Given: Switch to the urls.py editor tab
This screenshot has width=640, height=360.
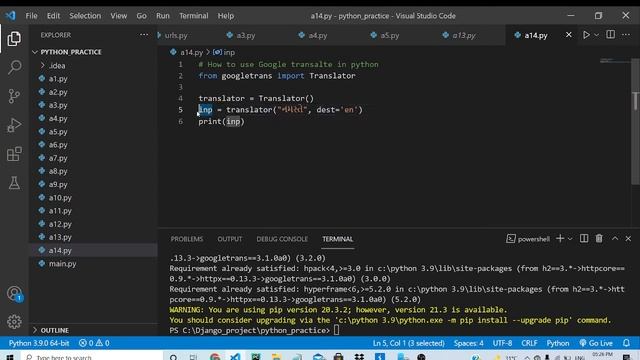Looking at the screenshot, I should click(x=176, y=36).
